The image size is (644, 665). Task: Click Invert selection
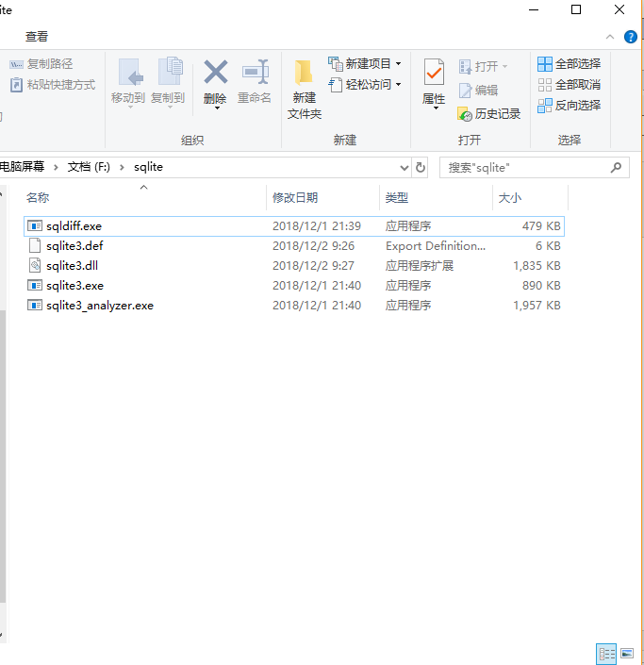569,106
